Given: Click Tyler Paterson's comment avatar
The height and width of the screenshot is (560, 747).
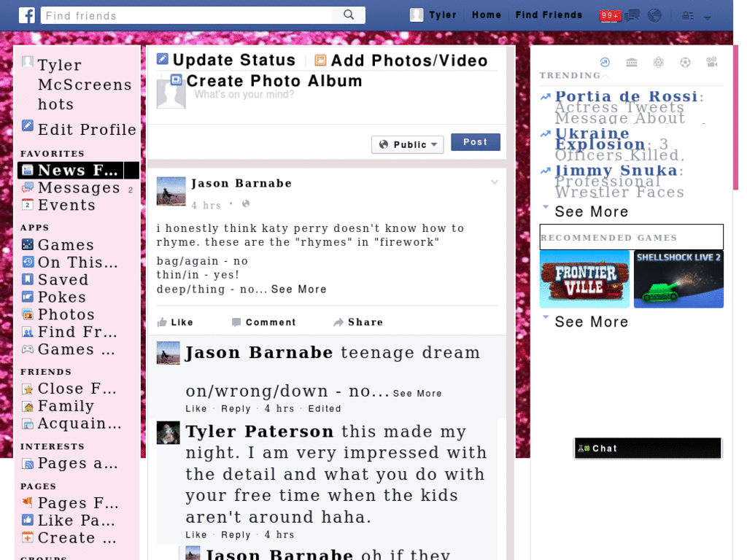Looking at the screenshot, I should point(169,433).
